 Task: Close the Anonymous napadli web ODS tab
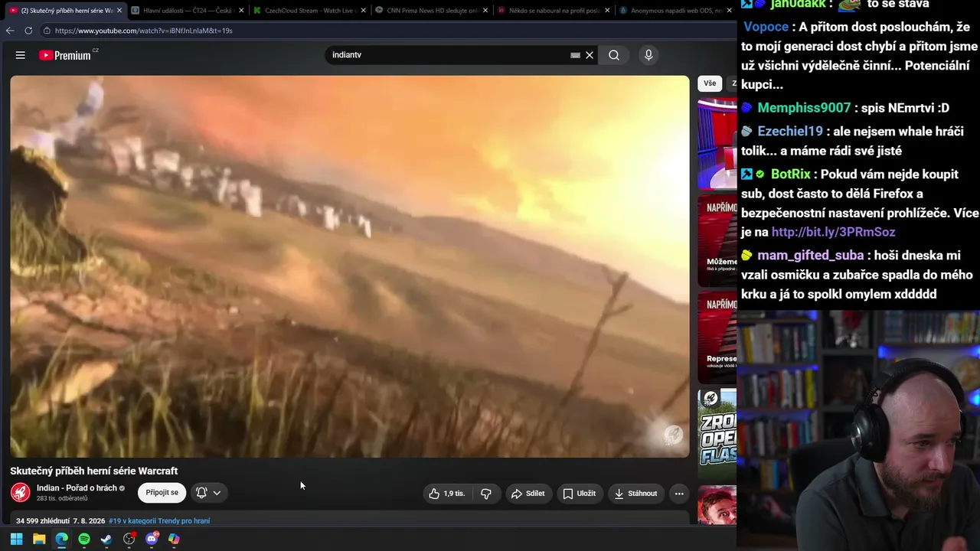pyautogui.click(x=729, y=11)
